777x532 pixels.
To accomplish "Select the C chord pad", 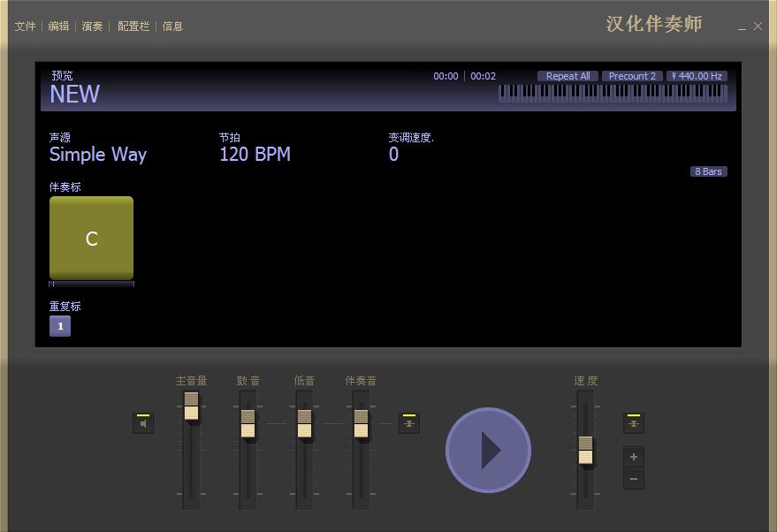I will pyautogui.click(x=91, y=237).
